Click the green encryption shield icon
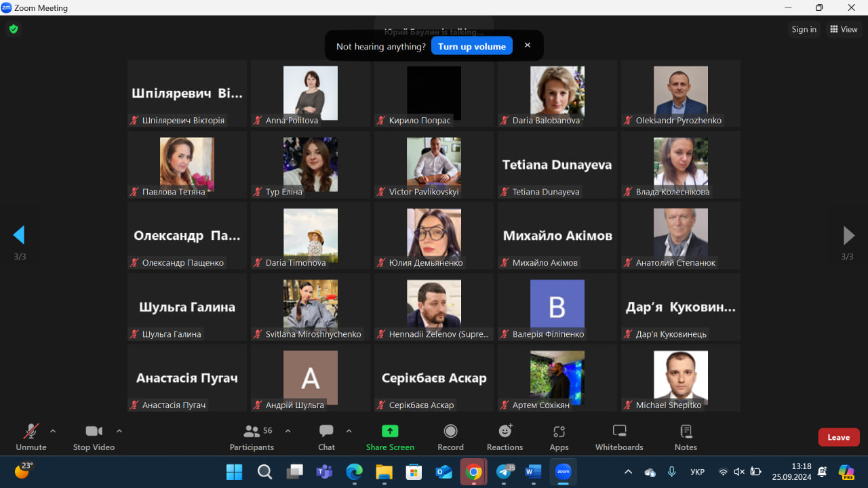The width and height of the screenshot is (868, 488). [x=13, y=29]
